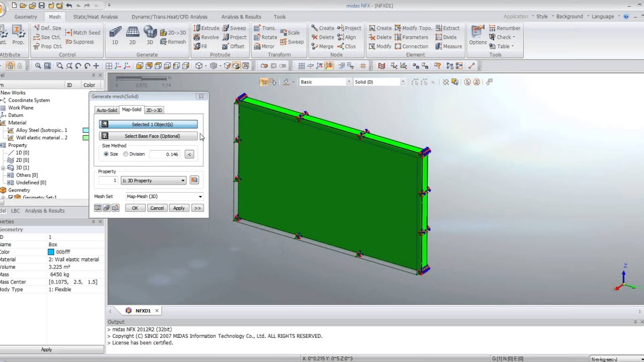Image resolution: width=644 pixels, height=362 pixels.
Task: Click the Suppress control tool
Action: [x=79, y=42]
